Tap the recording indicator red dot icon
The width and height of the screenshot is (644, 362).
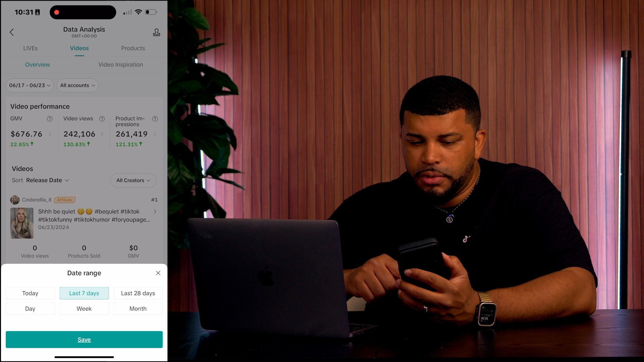[57, 12]
